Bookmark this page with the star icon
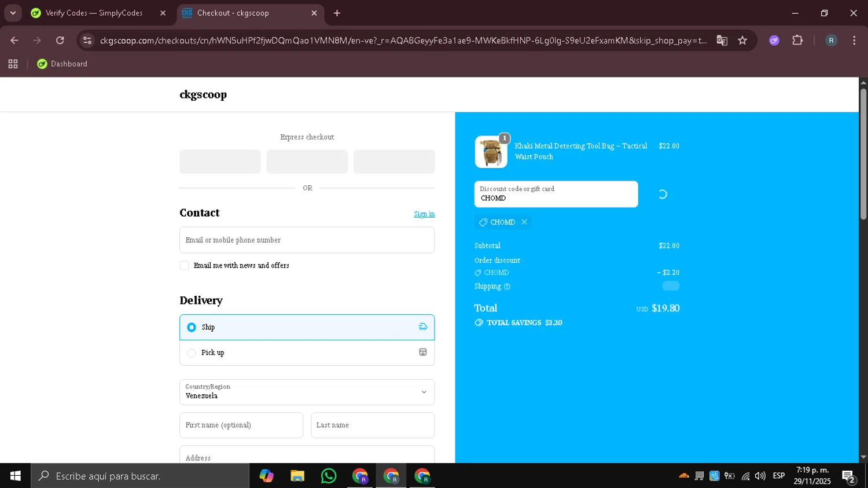Screen dimensions: 868x488 click(742, 41)
